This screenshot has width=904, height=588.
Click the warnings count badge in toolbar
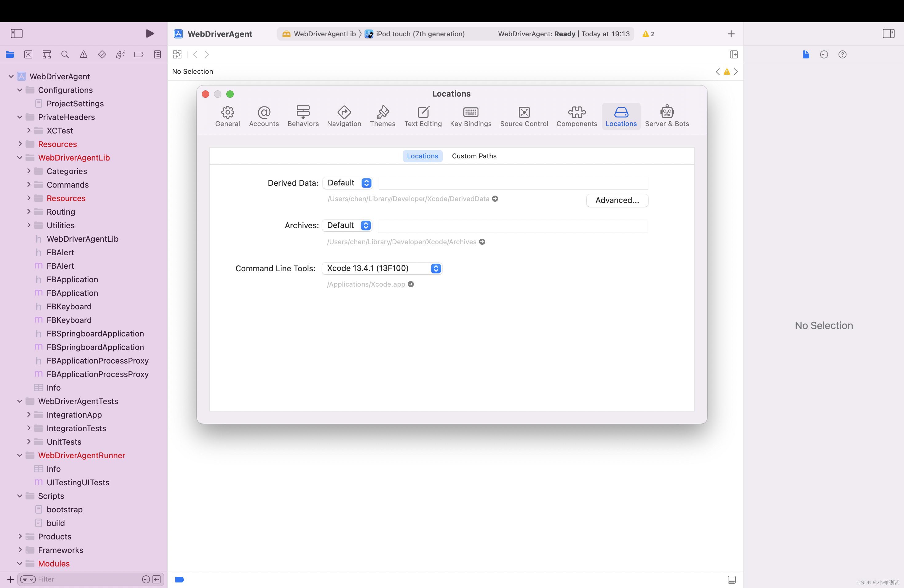(x=648, y=34)
